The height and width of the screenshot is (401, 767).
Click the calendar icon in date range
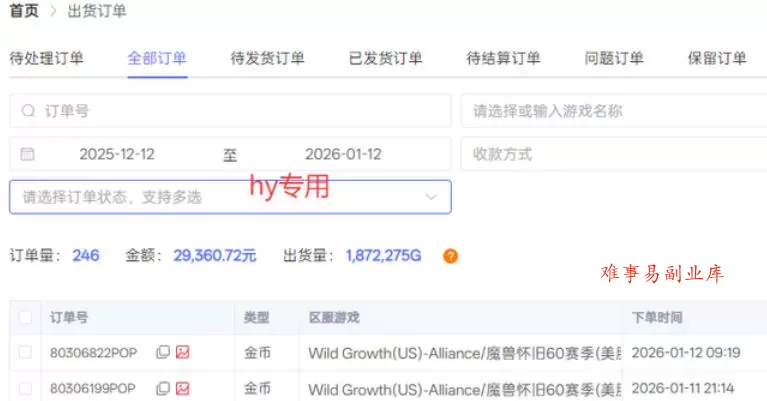(27, 154)
